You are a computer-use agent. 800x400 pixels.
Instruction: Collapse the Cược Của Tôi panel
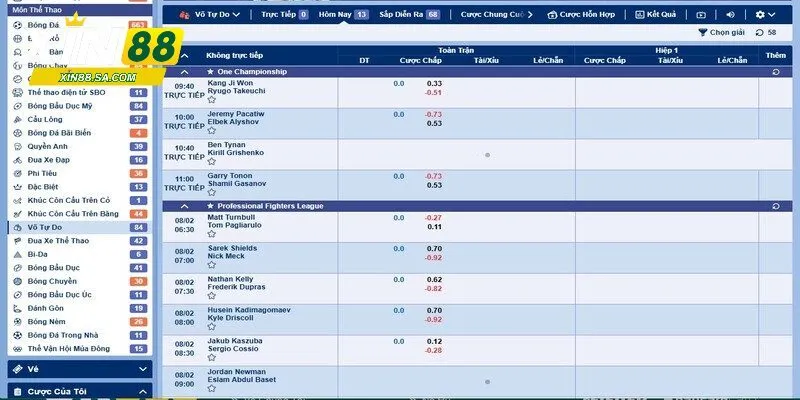pos(142,391)
